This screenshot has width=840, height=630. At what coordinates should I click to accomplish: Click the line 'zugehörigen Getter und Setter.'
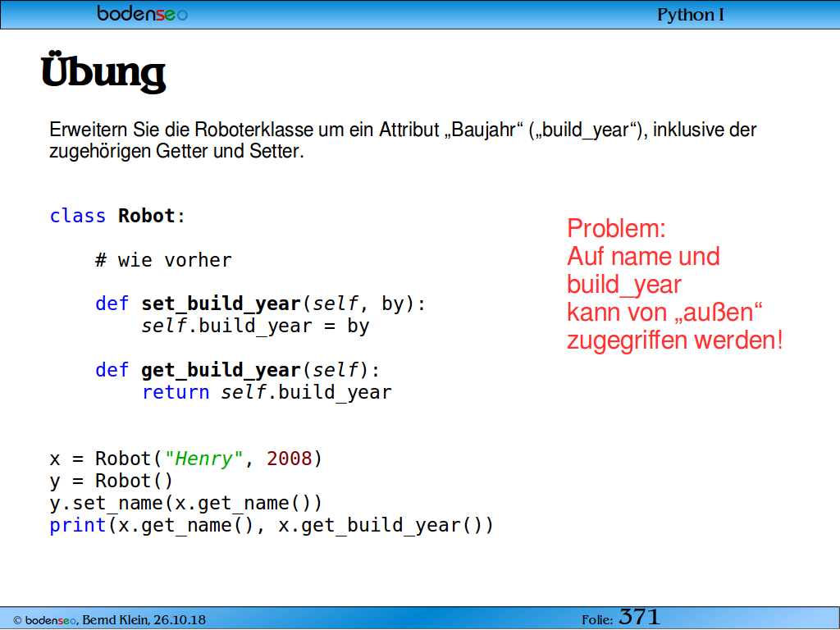tap(176, 151)
